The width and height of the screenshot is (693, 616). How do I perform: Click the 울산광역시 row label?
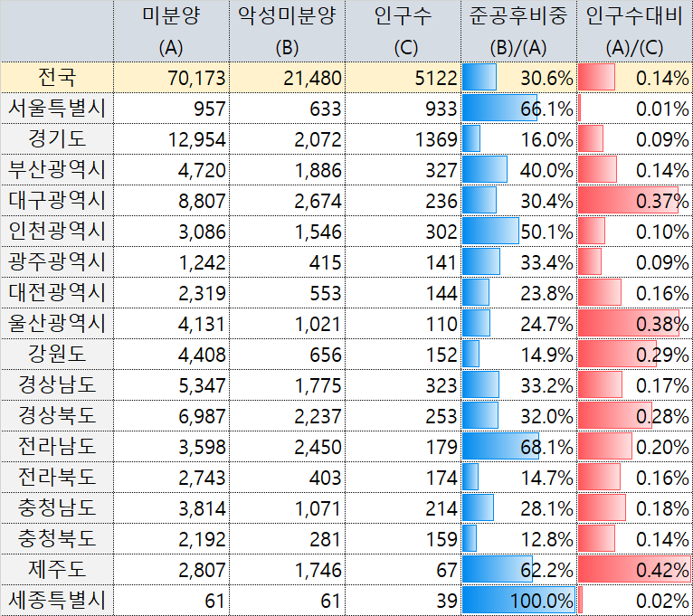57,324
